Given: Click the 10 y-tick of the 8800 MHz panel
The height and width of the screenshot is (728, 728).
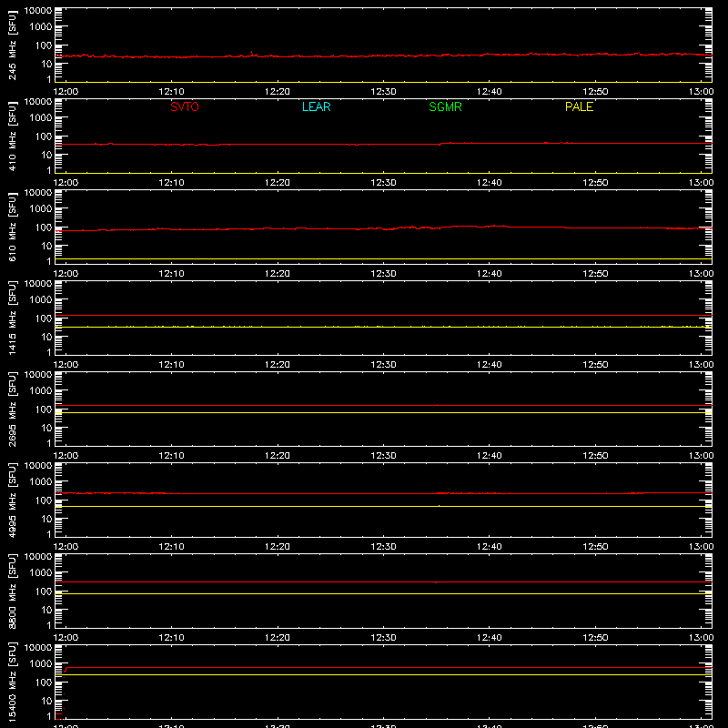Looking at the screenshot, I should pyautogui.click(x=46, y=610).
